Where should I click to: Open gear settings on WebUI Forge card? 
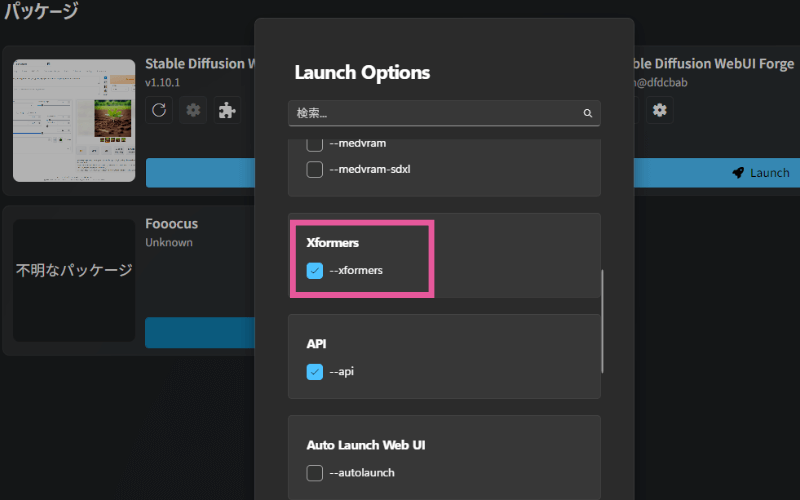659,110
